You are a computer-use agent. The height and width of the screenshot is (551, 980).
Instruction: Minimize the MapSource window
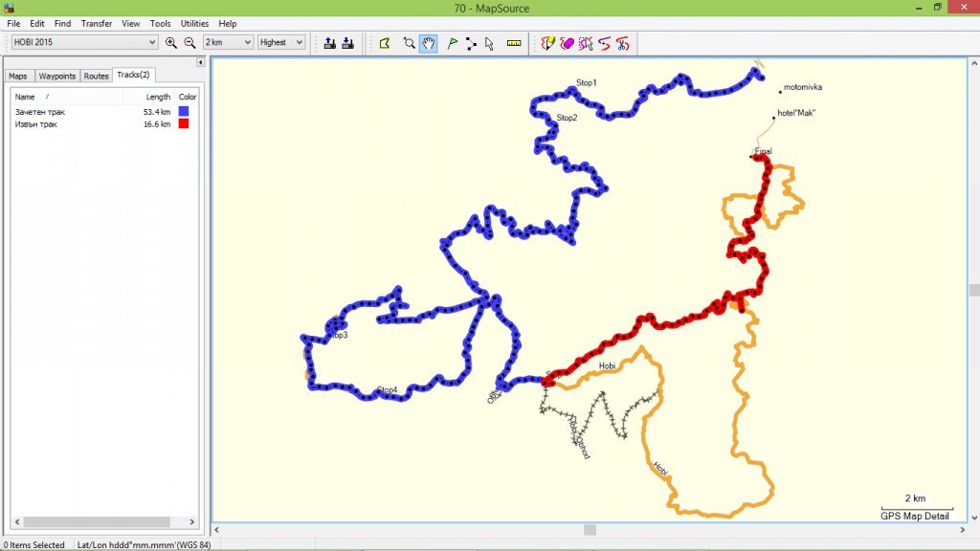point(919,8)
